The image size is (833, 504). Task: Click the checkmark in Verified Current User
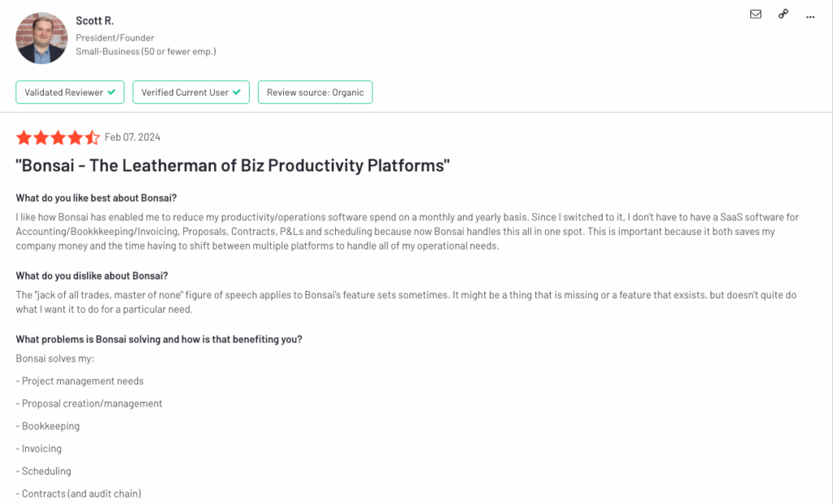(237, 93)
